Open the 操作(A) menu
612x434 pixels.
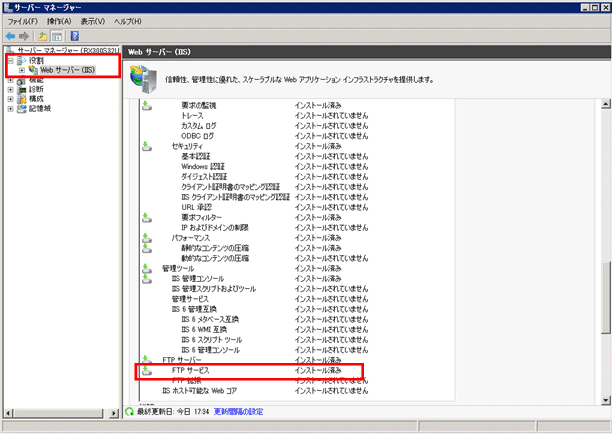pyautogui.click(x=59, y=21)
